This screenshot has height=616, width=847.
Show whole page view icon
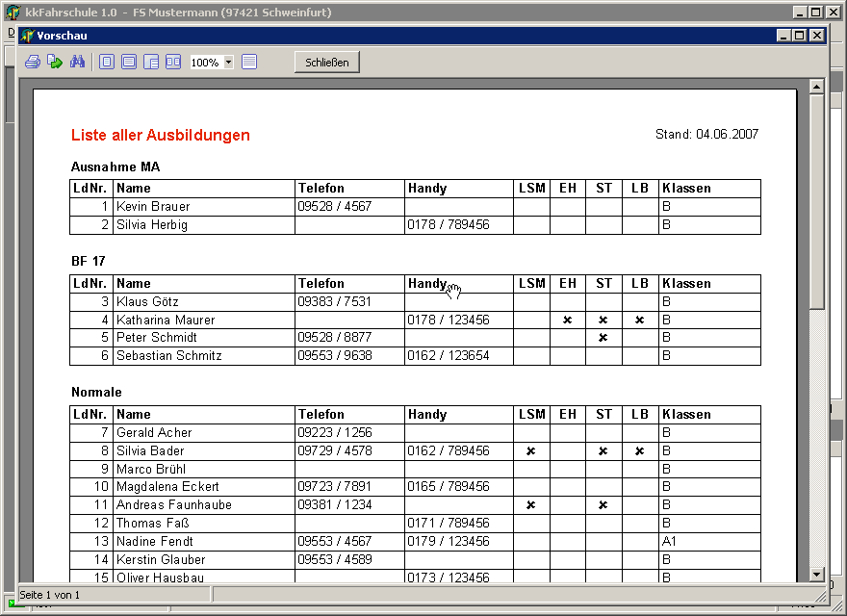(x=107, y=63)
